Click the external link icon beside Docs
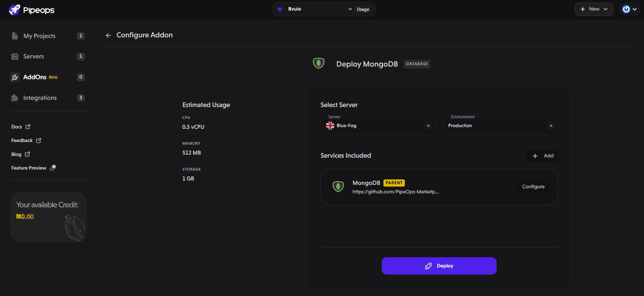The width and height of the screenshot is (644, 296). (28, 127)
